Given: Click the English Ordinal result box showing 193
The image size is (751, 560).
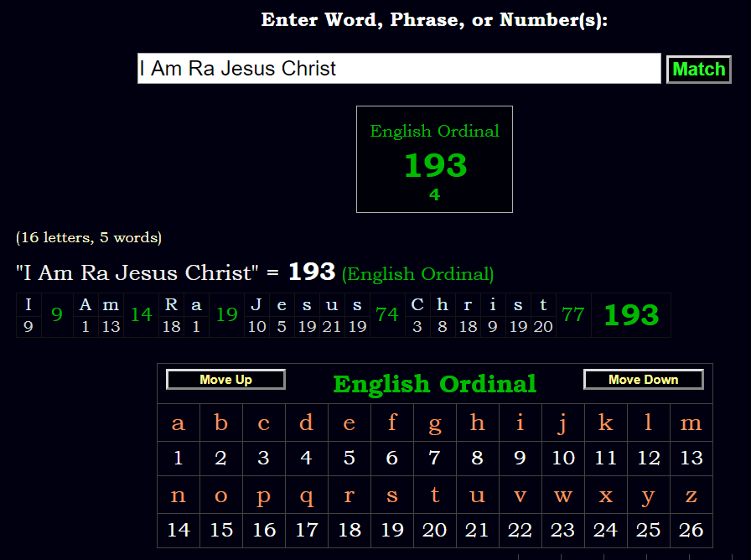Looking at the screenshot, I should point(434,159).
